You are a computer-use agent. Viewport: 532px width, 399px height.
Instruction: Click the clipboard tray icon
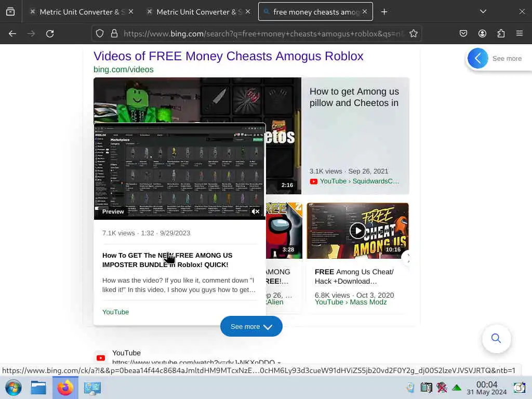pos(410,388)
